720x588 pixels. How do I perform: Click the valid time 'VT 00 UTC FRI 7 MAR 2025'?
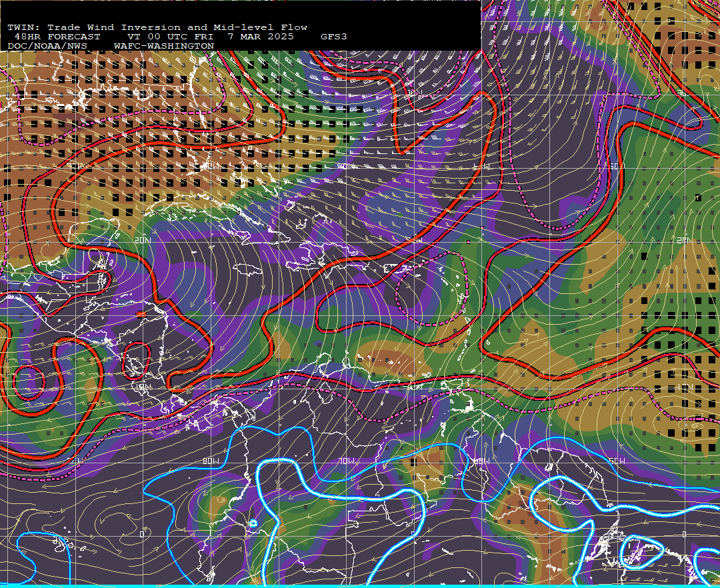pos(210,37)
